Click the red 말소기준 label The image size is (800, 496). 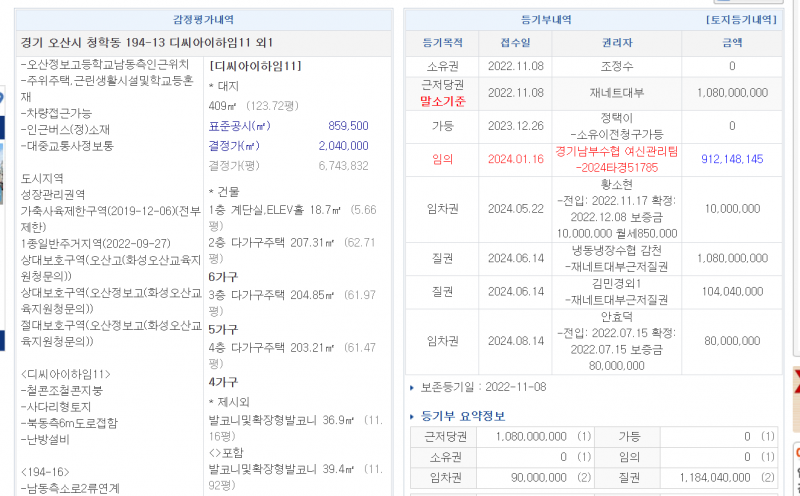tap(442, 101)
